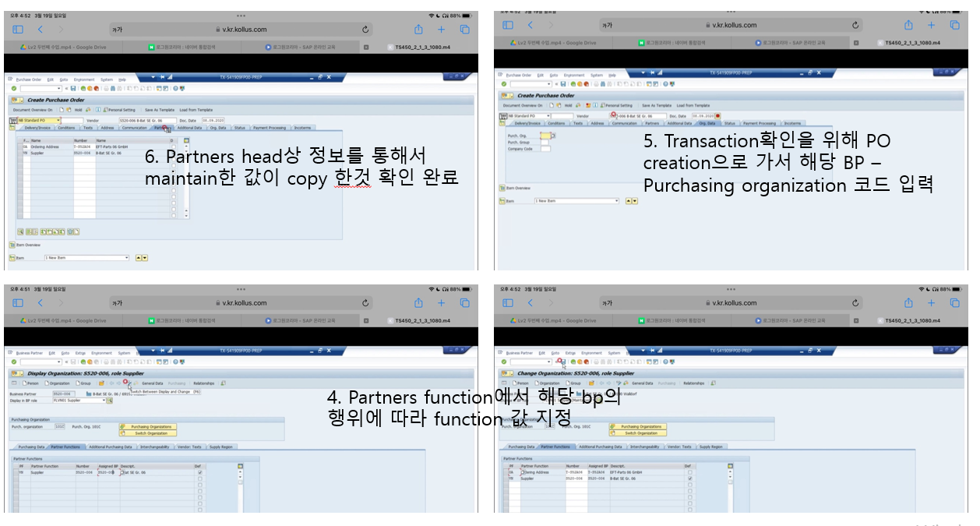Click General Data button in Display Organization toolbar
The image size is (980, 526).
[x=151, y=383]
